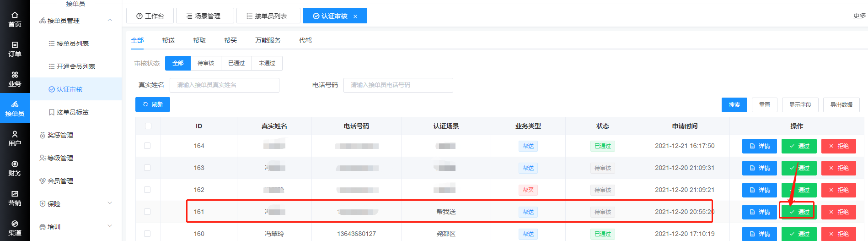This screenshot has height=241, width=868.
Task: Filter audit status by 待审核
Action: pos(206,63)
